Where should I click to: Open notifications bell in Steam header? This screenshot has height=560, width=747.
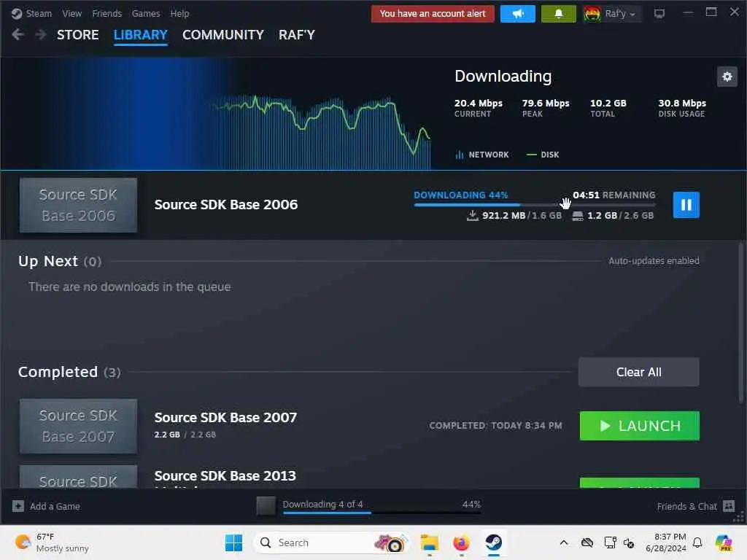[x=558, y=14]
